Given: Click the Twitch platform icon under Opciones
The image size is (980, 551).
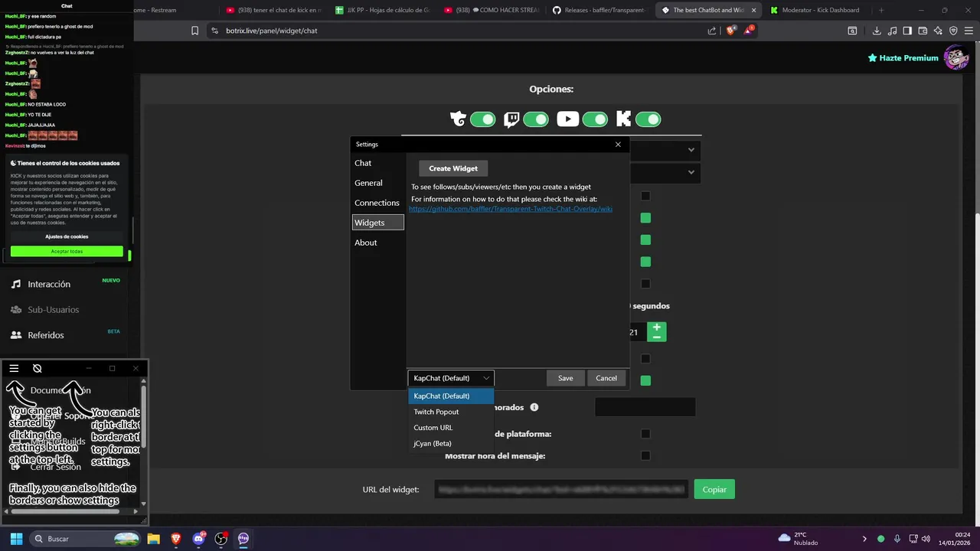Looking at the screenshot, I should (511, 119).
